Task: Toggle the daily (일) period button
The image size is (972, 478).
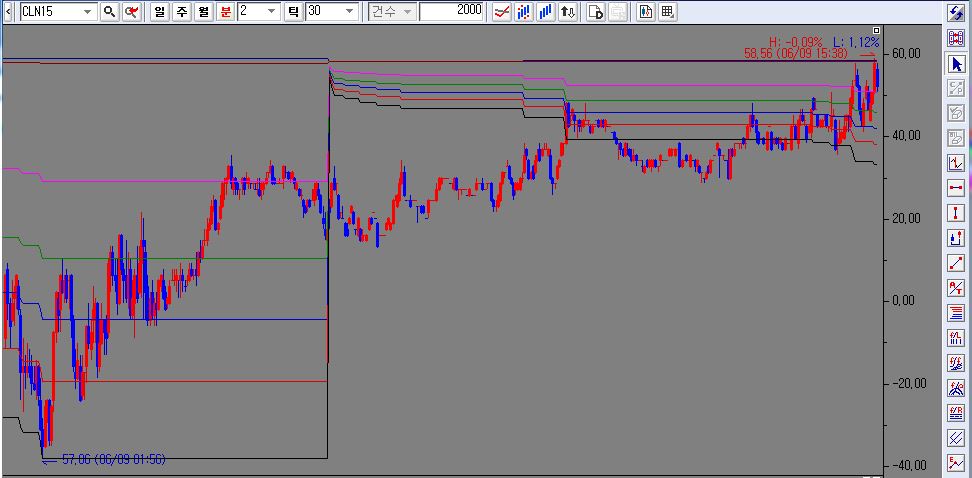Action: click(x=159, y=12)
